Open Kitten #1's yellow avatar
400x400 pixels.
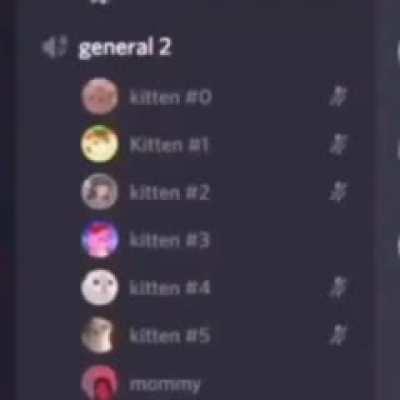tap(100, 144)
